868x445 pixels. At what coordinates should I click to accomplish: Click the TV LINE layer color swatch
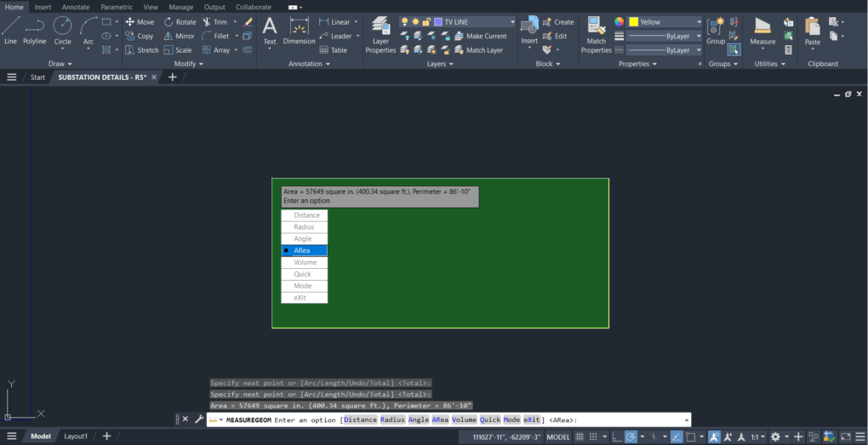tap(438, 22)
